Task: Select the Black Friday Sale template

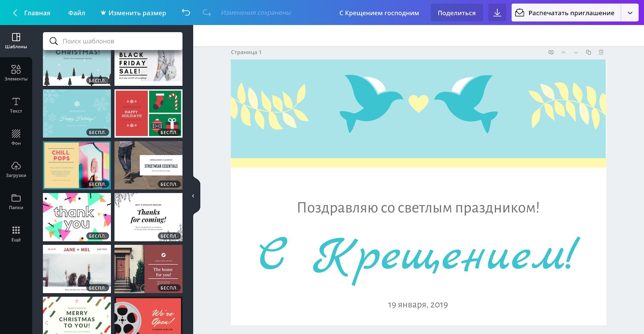Action: click(148, 68)
